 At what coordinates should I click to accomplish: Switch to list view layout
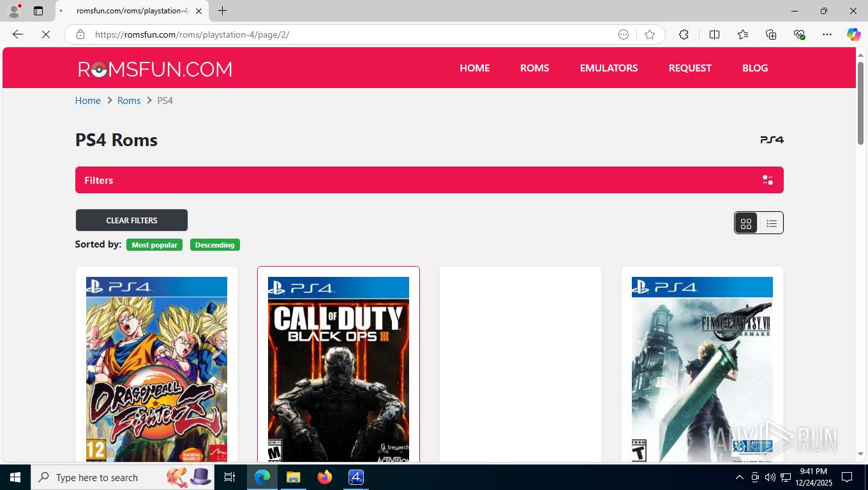tap(772, 223)
